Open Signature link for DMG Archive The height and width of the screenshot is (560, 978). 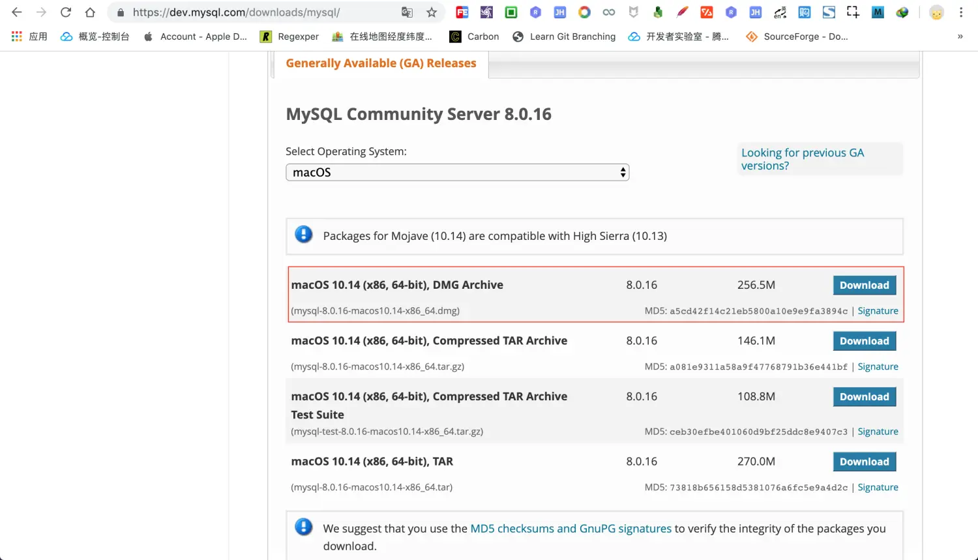[878, 311]
